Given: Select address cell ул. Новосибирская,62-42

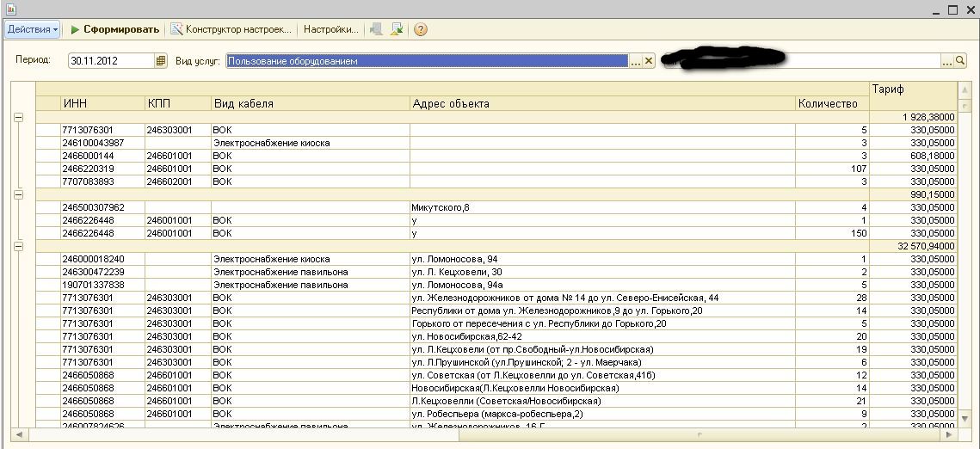Looking at the screenshot, I should click(602, 336).
